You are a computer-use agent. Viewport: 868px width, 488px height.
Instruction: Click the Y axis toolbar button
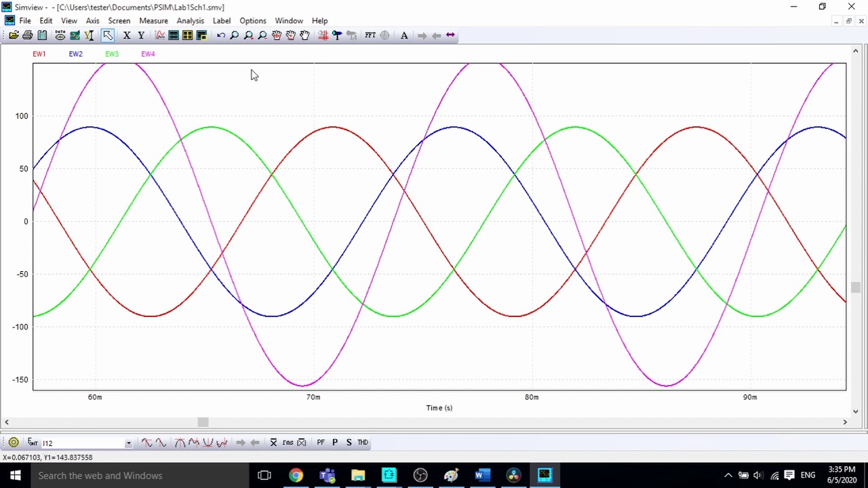coord(141,35)
